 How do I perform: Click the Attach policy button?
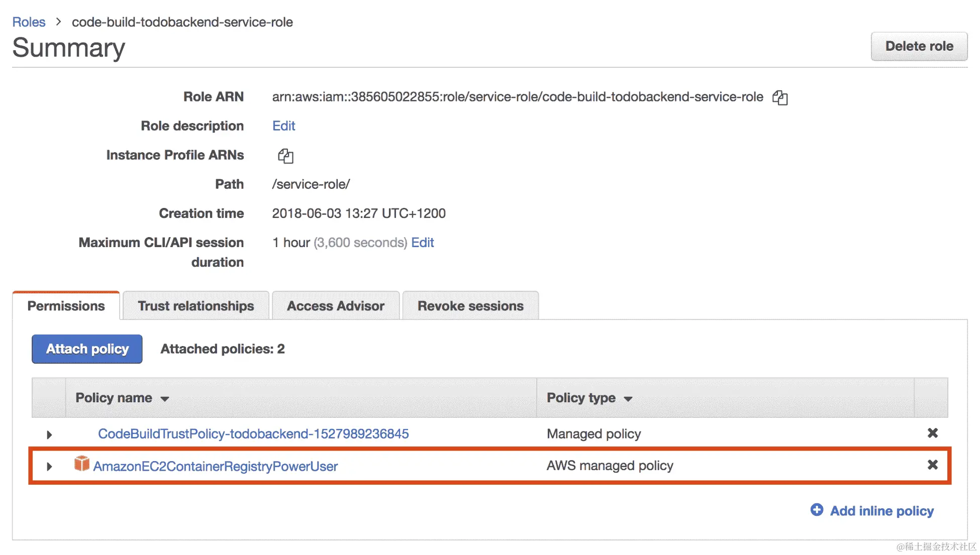click(87, 349)
